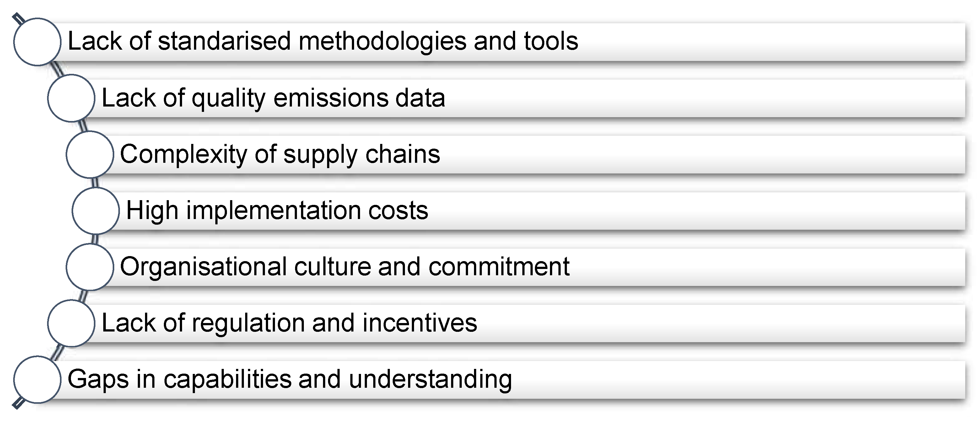
Task: Click the circle beside "Gaps in capabilities and understanding"
Action: click(x=37, y=379)
